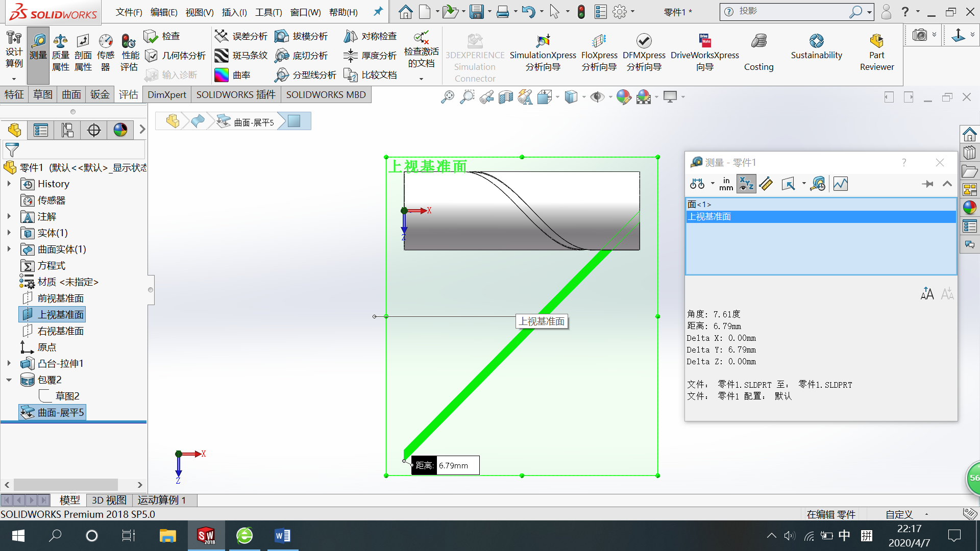Click the edit appearance color ball
The image size is (980, 551).
click(623, 97)
